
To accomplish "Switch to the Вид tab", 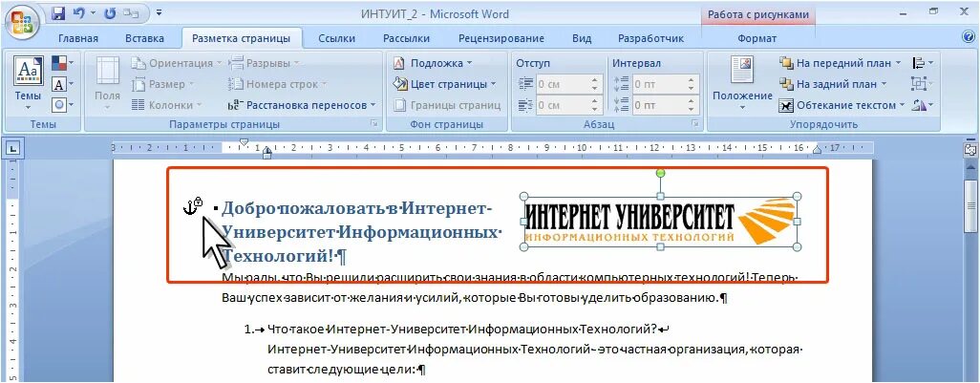I will point(582,39).
